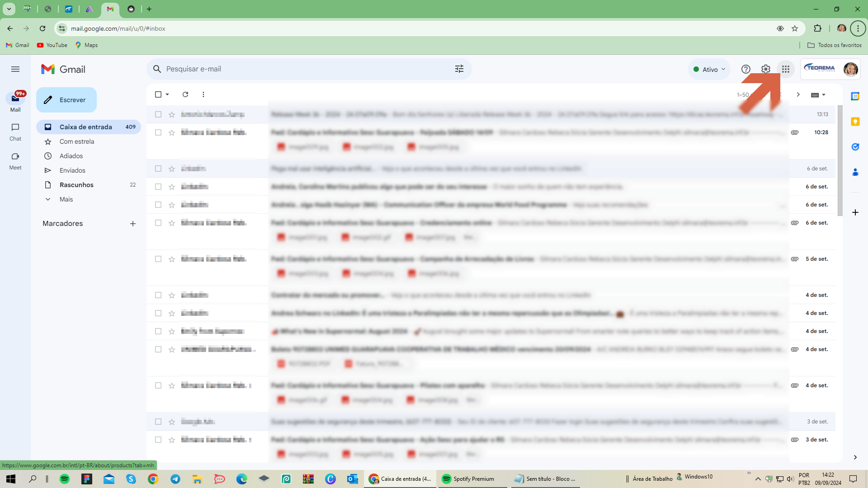Create new label with Marcadores plus

click(x=133, y=224)
